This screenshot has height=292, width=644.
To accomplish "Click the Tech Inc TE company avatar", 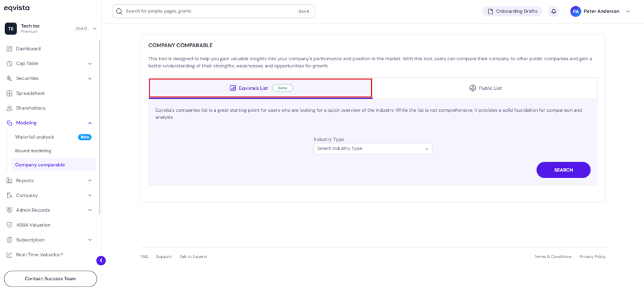I will click(x=10, y=28).
